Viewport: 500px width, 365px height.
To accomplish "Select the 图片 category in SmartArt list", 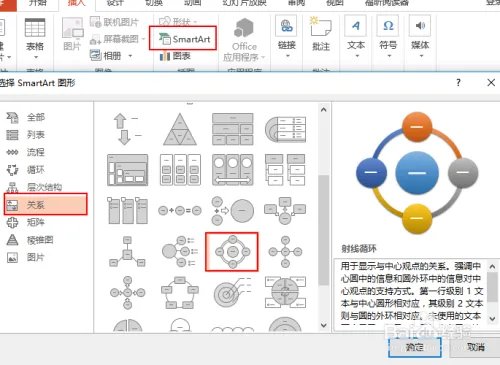I will (x=26, y=257).
